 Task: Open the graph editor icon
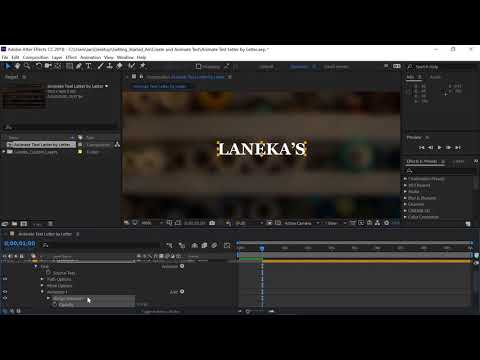pyautogui.click(x=227, y=245)
